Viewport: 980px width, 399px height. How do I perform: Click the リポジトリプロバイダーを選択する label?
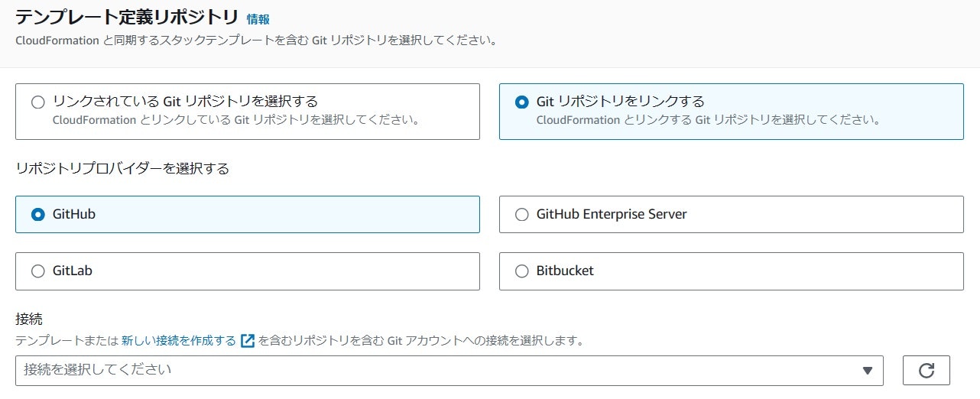point(122,168)
